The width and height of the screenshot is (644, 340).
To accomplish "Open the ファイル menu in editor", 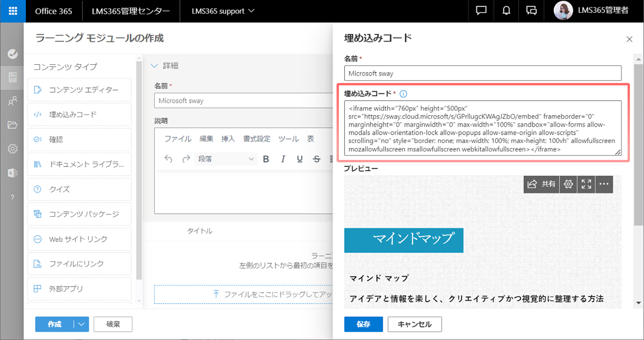I will coord(178,139).
